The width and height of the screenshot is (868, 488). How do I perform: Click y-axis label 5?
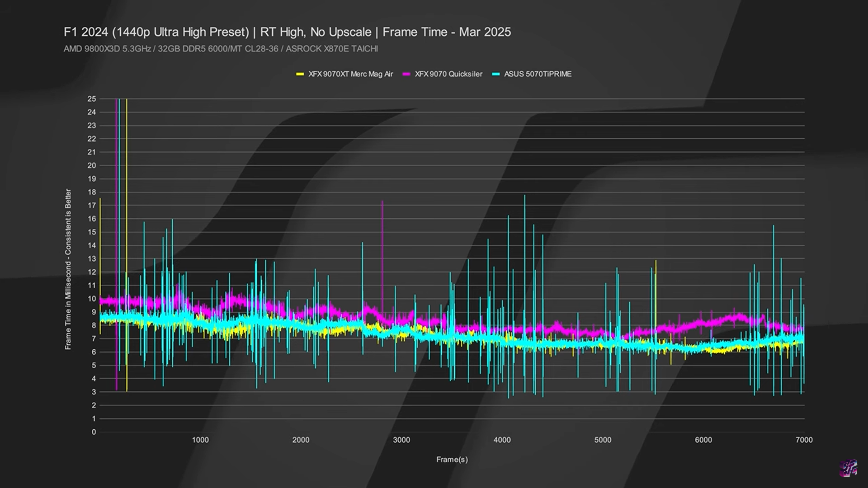(94, 366)
